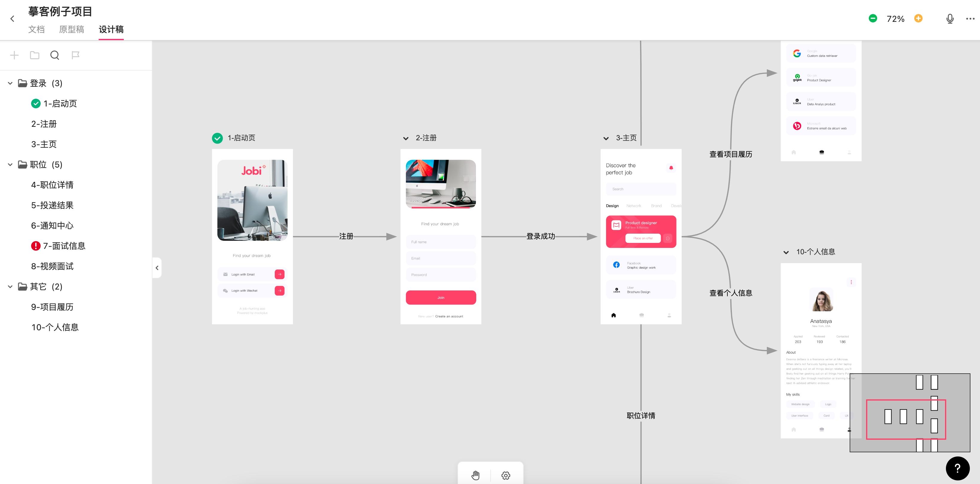The width and height of the screenshot is (980, 484).
Task: Click the Search field in 3-主页
Action: click(x=641, y=189)
